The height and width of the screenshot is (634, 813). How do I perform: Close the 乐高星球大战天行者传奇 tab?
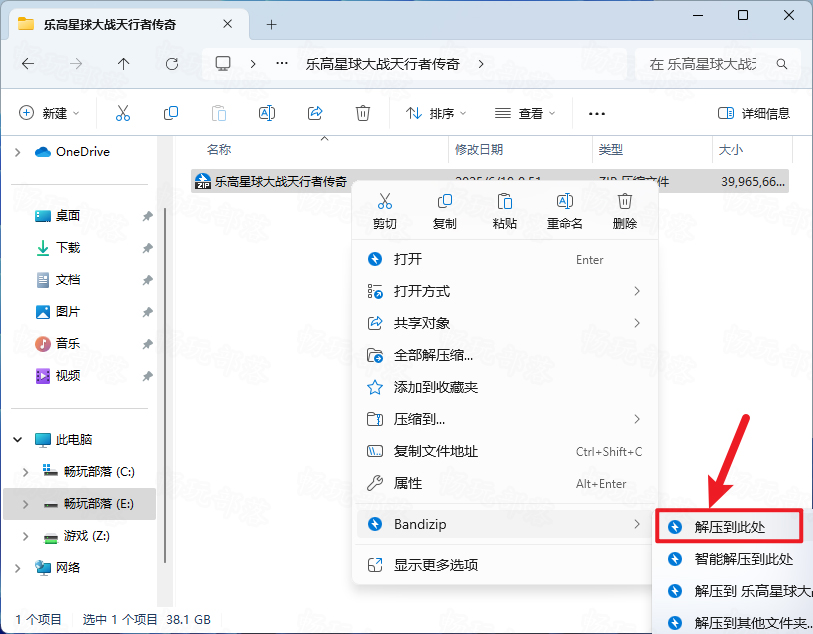(227, 24)
